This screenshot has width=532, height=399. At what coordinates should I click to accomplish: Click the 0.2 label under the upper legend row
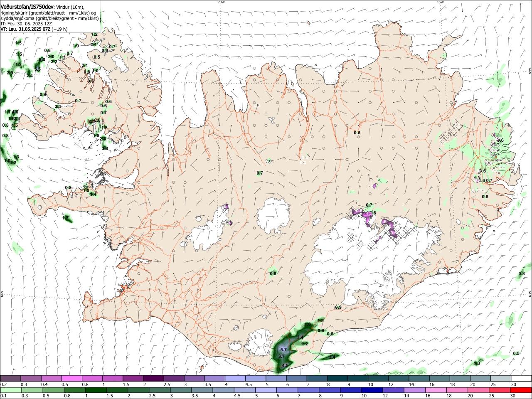[x=3, y=384]
